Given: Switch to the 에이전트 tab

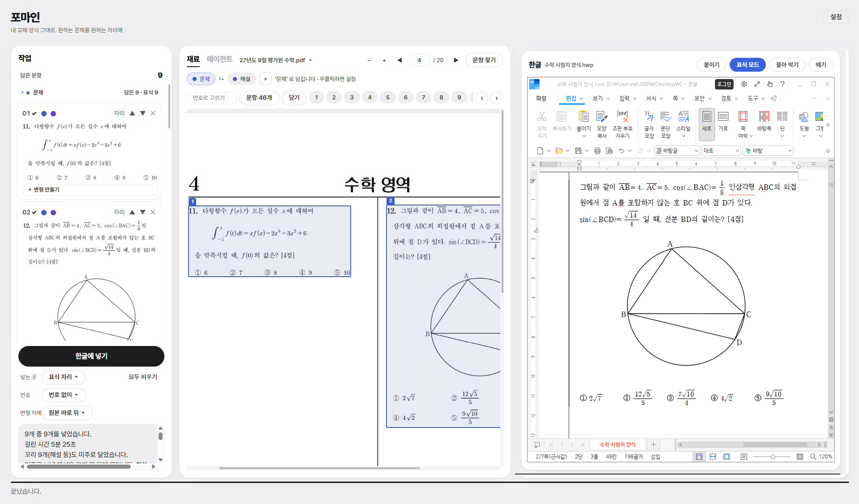Looking at the screenshot, I should click(x=219, y=59).
